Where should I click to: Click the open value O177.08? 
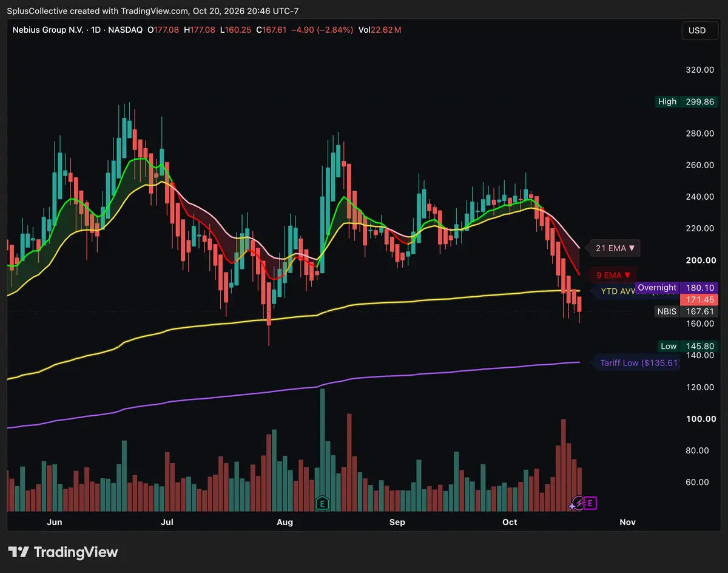point(163,30)
